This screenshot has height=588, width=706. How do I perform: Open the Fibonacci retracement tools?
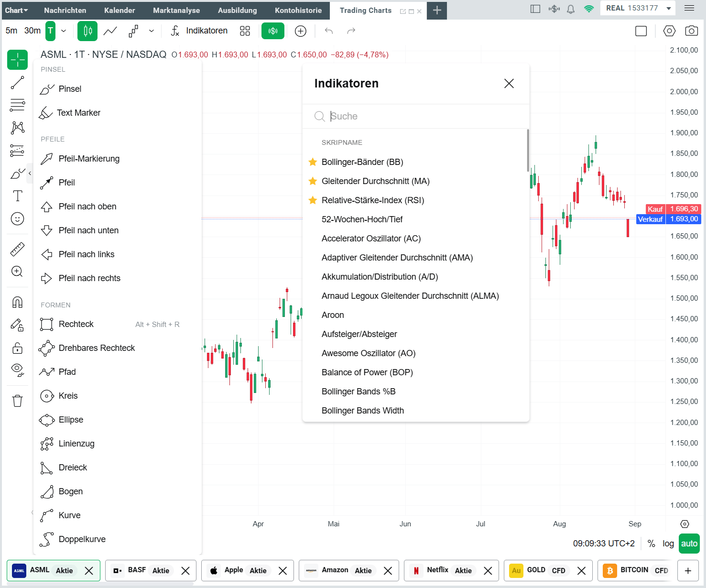[18, 105]
